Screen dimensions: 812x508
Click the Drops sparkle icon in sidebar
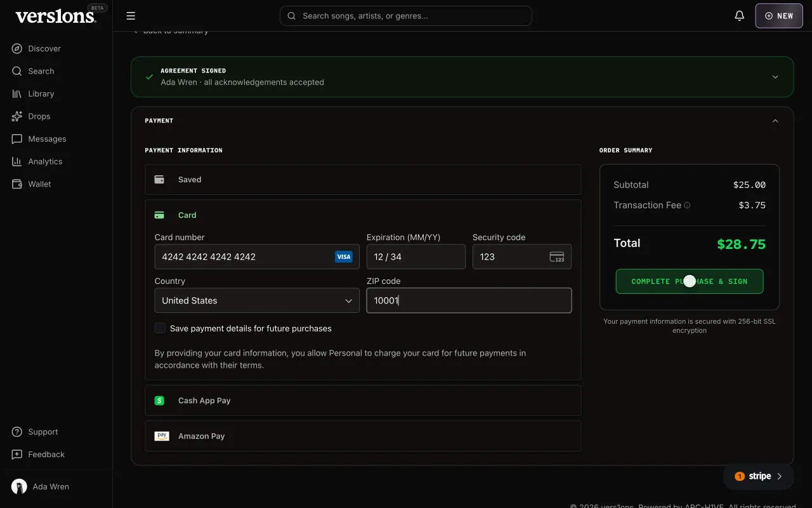click(17, 116)
